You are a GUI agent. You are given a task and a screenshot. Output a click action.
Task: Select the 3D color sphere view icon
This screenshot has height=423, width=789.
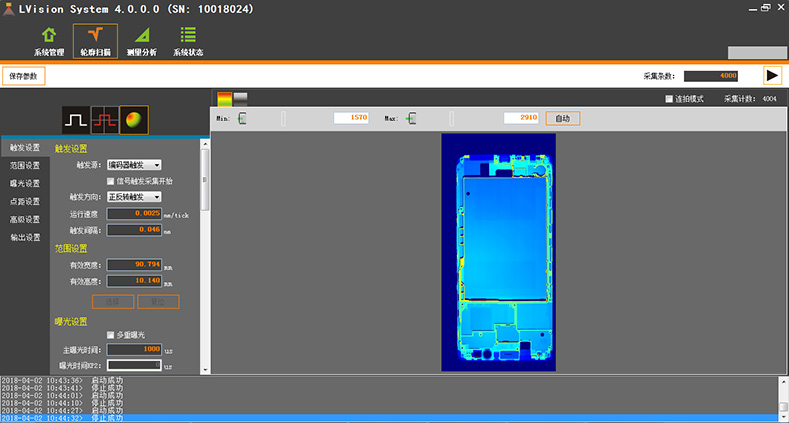(133, 119)
